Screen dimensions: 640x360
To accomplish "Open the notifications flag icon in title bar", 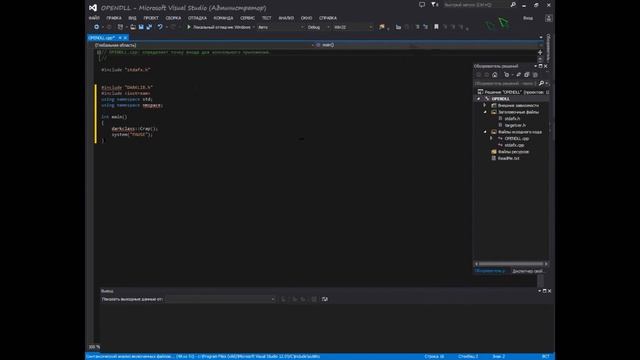I will coord(434,5).
